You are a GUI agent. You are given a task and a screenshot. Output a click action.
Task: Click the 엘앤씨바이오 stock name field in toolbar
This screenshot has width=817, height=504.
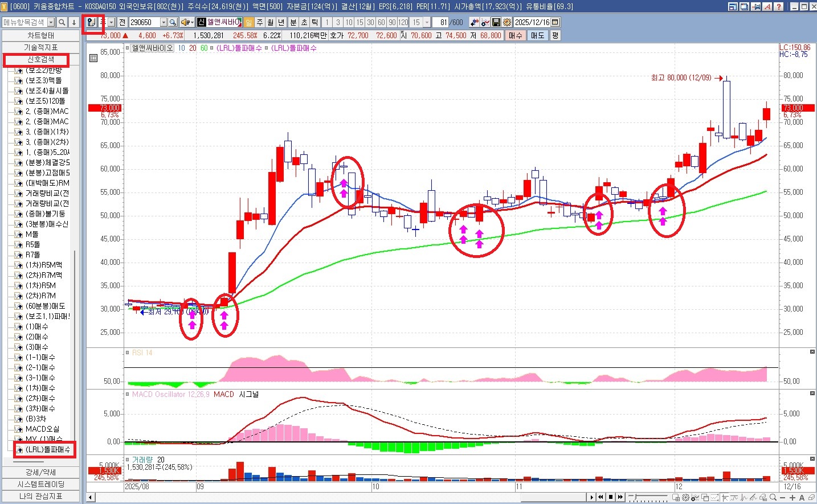[x=224, y=22]
